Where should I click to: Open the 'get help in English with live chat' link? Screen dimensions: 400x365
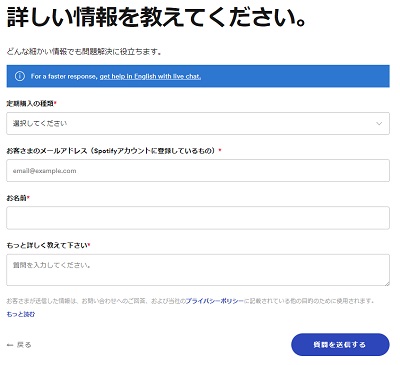pos(150,76)
